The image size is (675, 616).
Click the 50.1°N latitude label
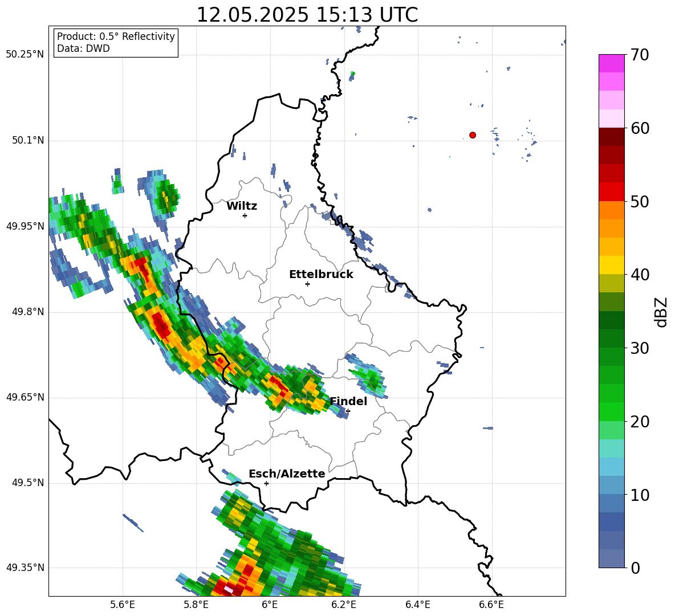coord(28,140)
